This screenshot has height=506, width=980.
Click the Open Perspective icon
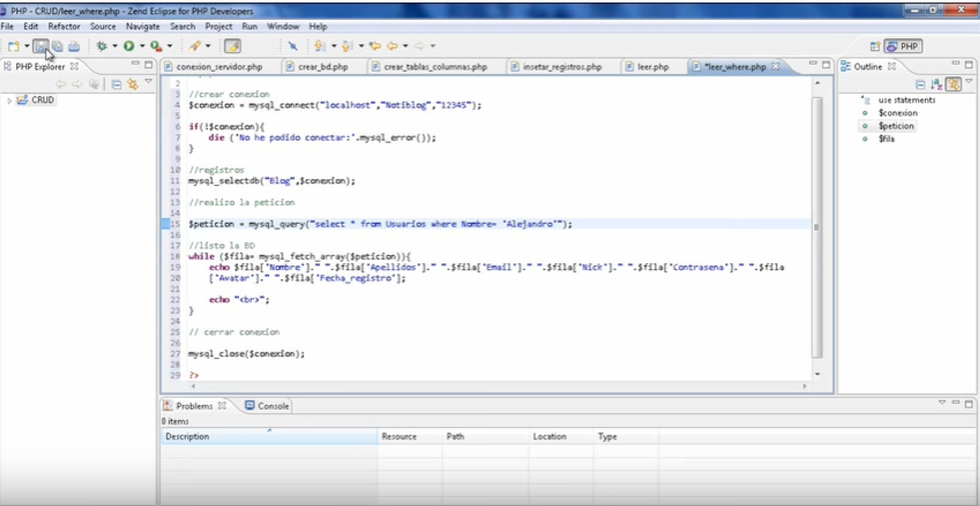(x=875, y=47)
